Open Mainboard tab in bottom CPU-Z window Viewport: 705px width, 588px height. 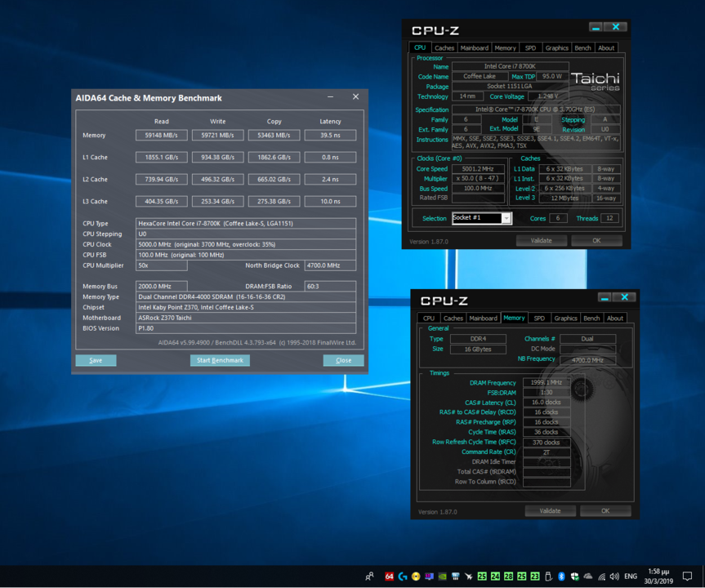[x=483, y=318]
